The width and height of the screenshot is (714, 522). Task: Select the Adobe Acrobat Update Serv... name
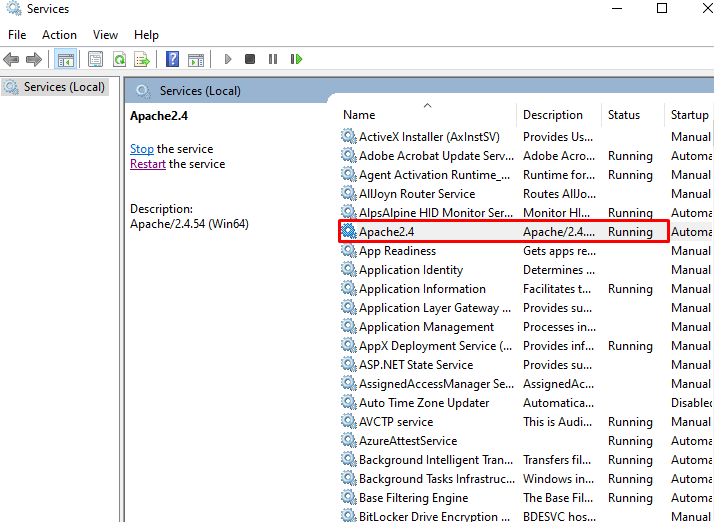[x=436, y=156]
